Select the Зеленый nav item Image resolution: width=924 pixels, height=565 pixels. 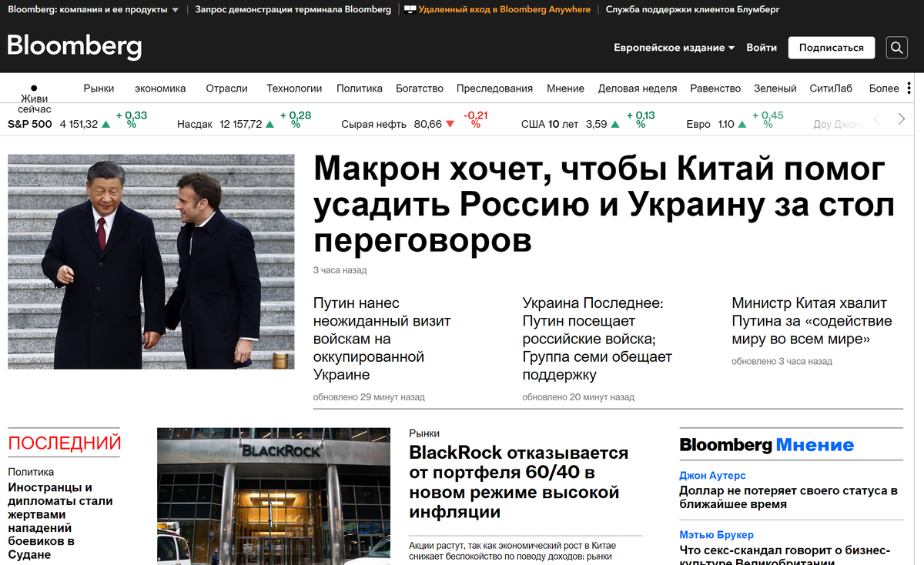(x=775, y=89)
